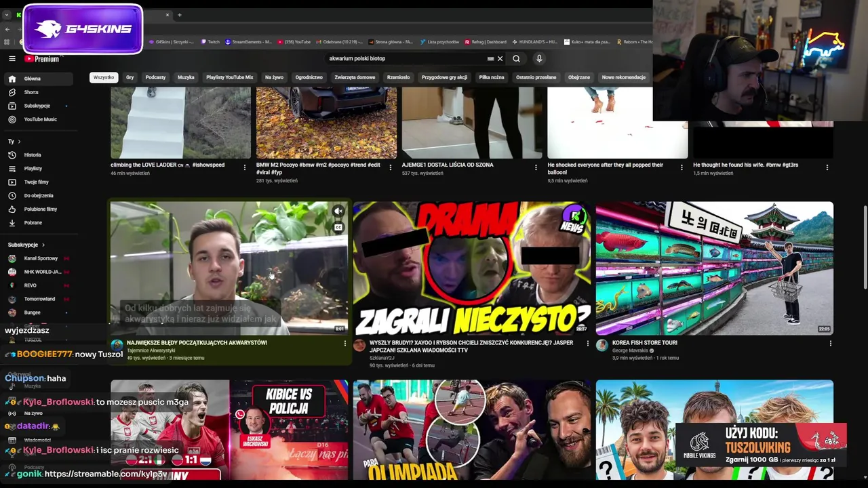This screenshot has height=488, width=868.
Task: Open menu for LOVE LADDER short
Action: pyautogui.click(x=245, y=167)
